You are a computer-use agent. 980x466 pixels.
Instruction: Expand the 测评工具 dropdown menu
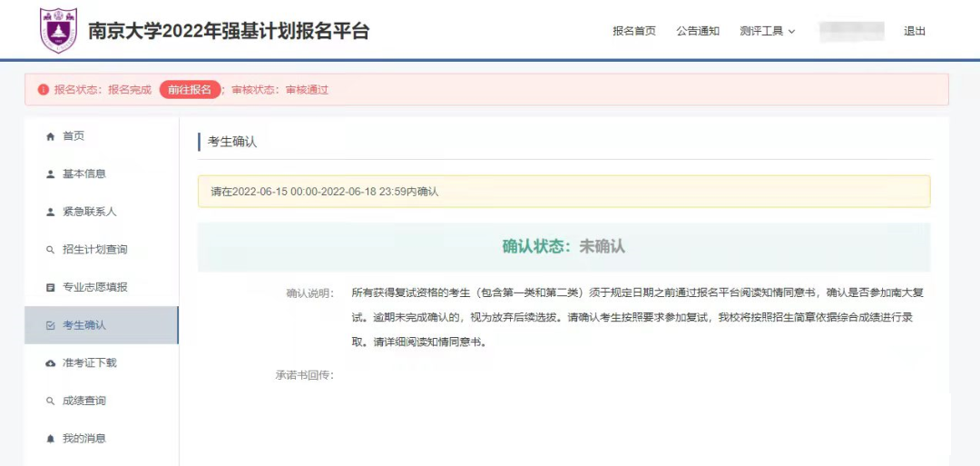click(x=761, y=31)
